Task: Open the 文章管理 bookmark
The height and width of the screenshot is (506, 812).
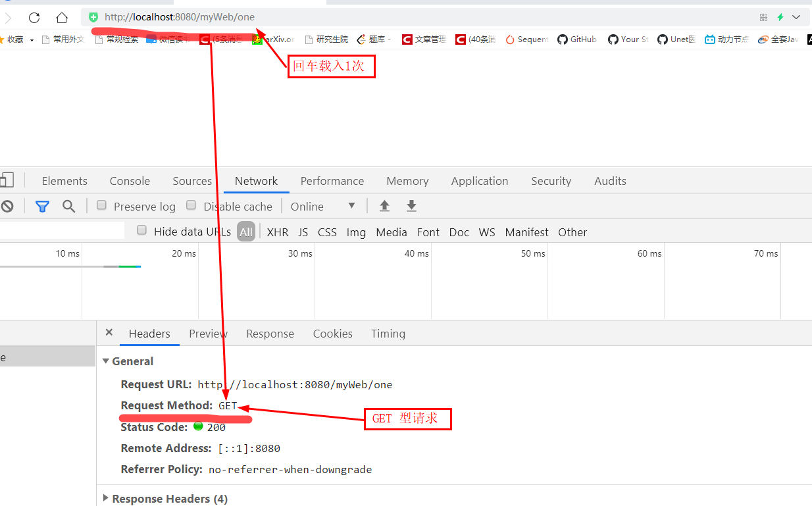Action: 424,39
